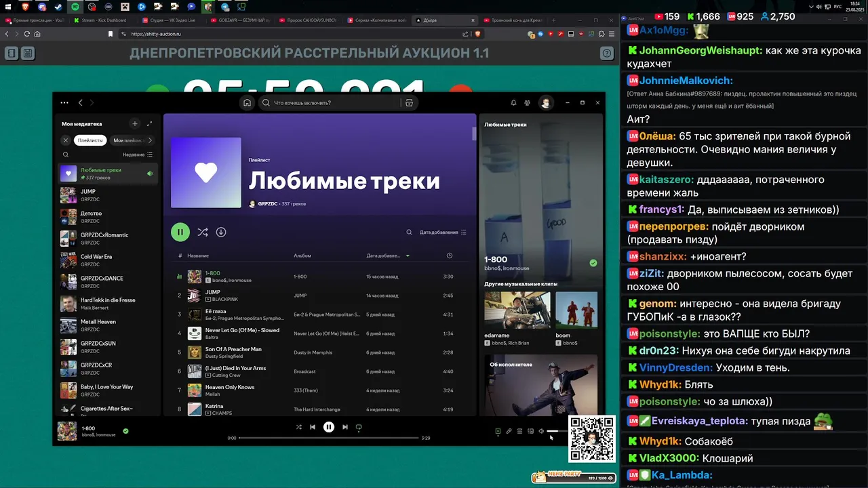Open the Spotify profile avatar

[545, 103]
